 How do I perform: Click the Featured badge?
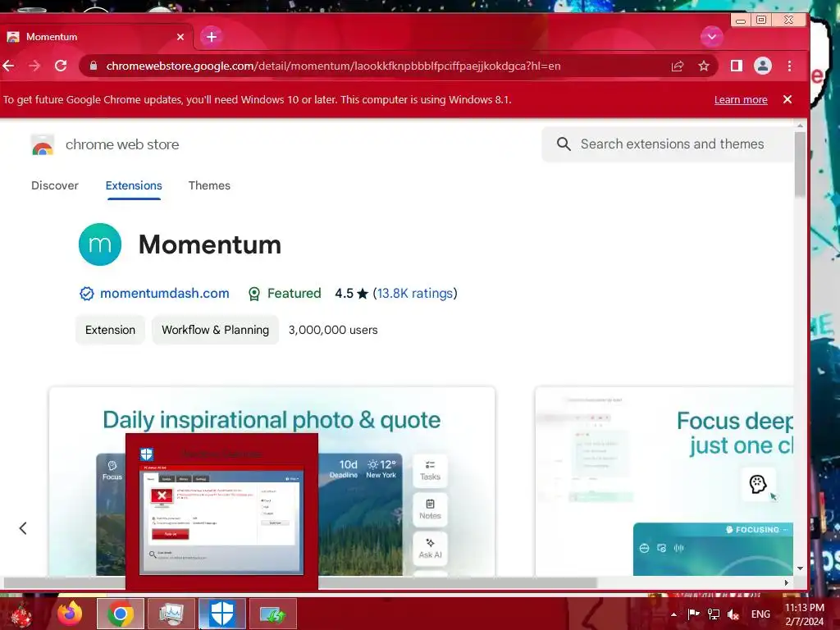(x=285, y=293)
